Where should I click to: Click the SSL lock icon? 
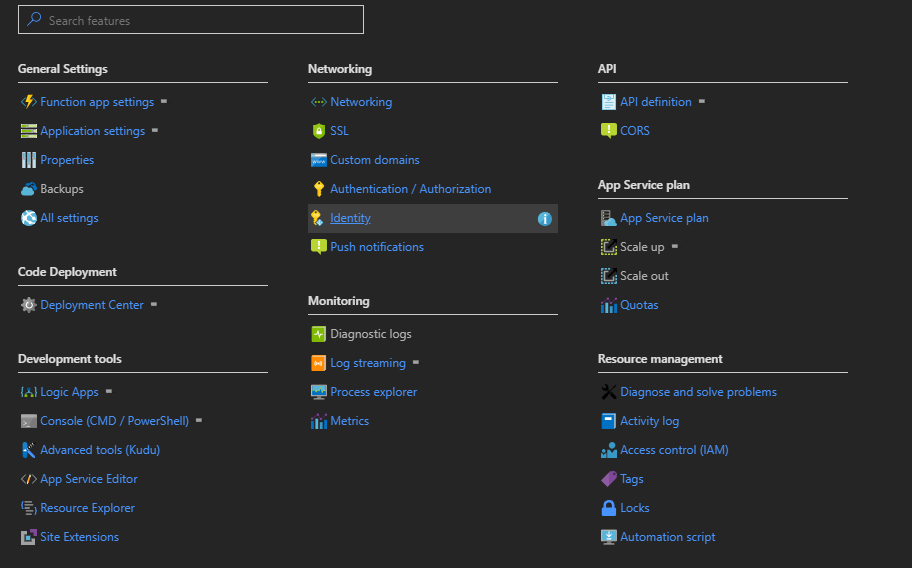pos(318,131)
